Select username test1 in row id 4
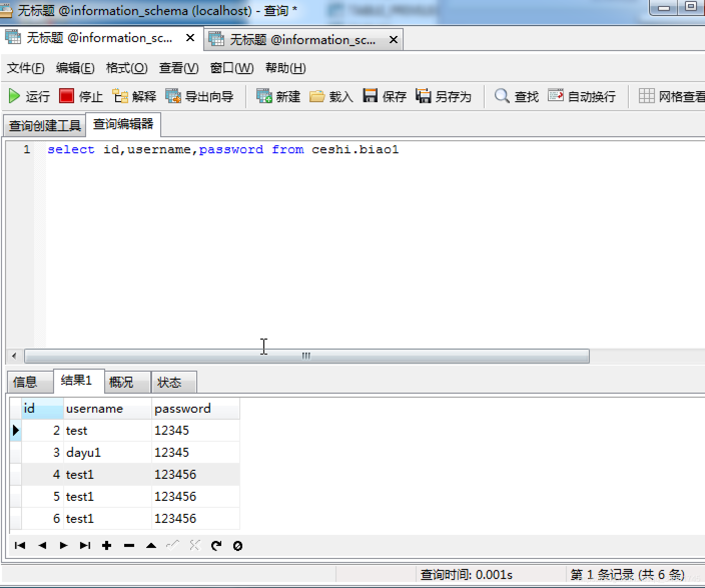Image resolution: width=705 pixels, height=588 pixels. 107,474
